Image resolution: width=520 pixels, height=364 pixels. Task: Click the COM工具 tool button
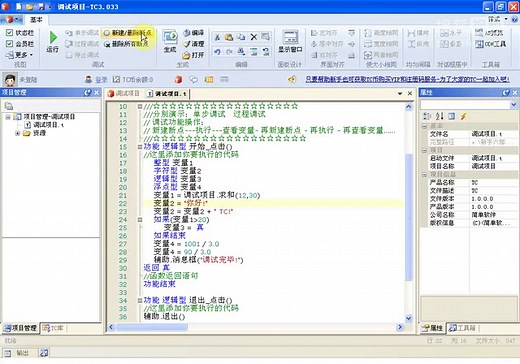(491, 44)
